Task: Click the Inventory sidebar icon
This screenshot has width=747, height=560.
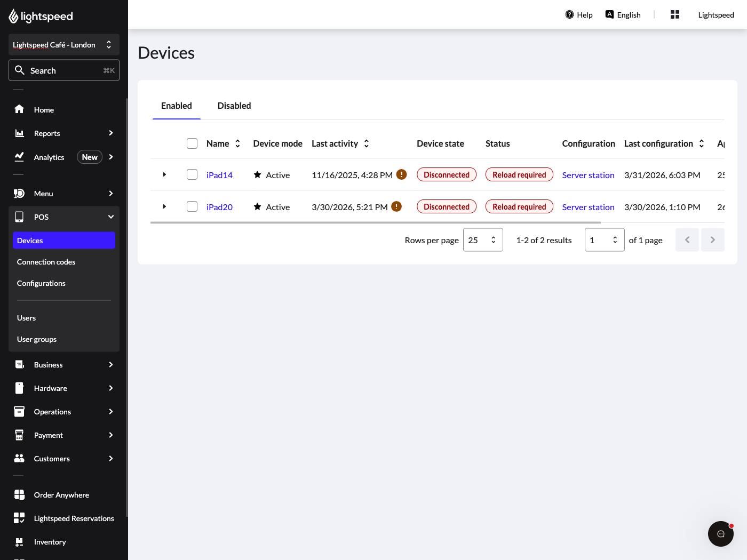Action: [x=19, y=541]
